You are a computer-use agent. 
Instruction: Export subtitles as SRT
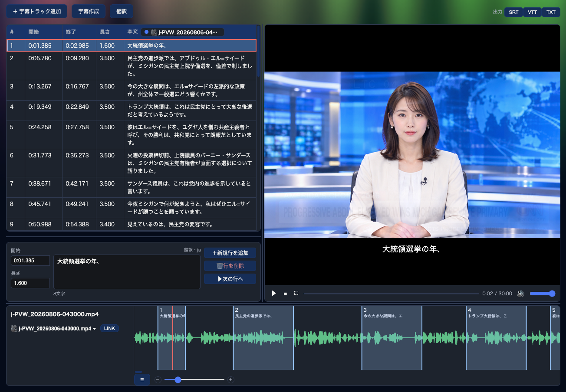tap(513, 12)
